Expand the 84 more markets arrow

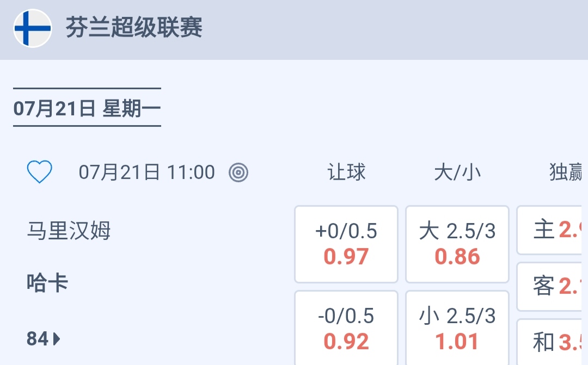click(x=44, y=339)
